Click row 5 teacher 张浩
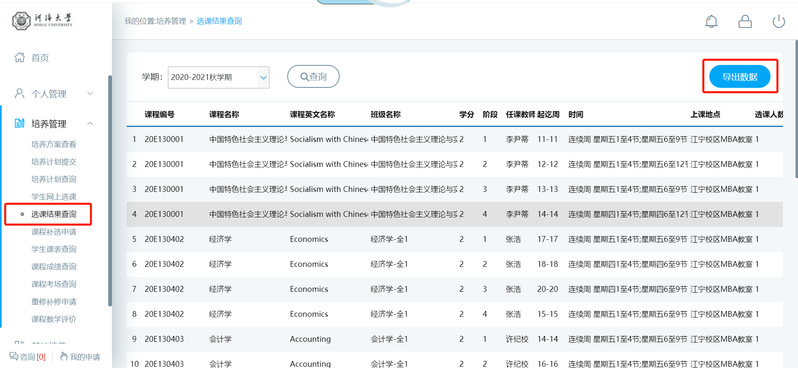The width and height of the screenshot is (798, 368). point(513,239)
